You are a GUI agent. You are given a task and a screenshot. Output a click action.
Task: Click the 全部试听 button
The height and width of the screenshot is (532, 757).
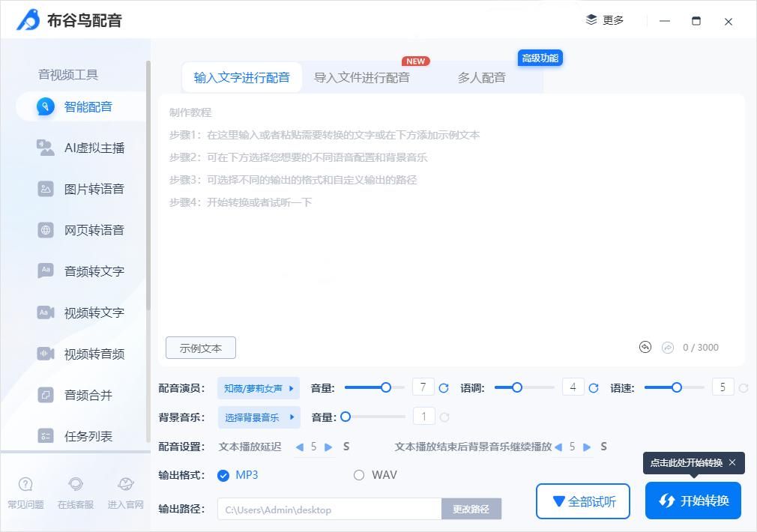583,501
